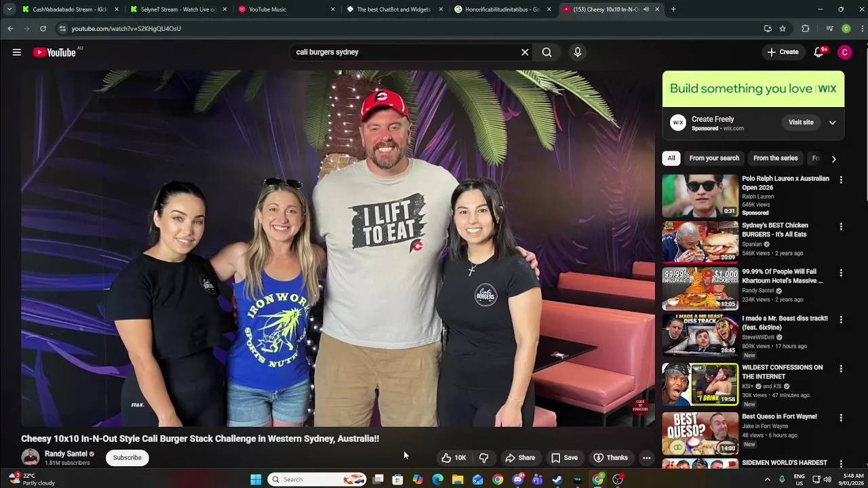Screen dimensions: 868x488
Task: Visit site for the Wix ad
Action: pos(801,123)
